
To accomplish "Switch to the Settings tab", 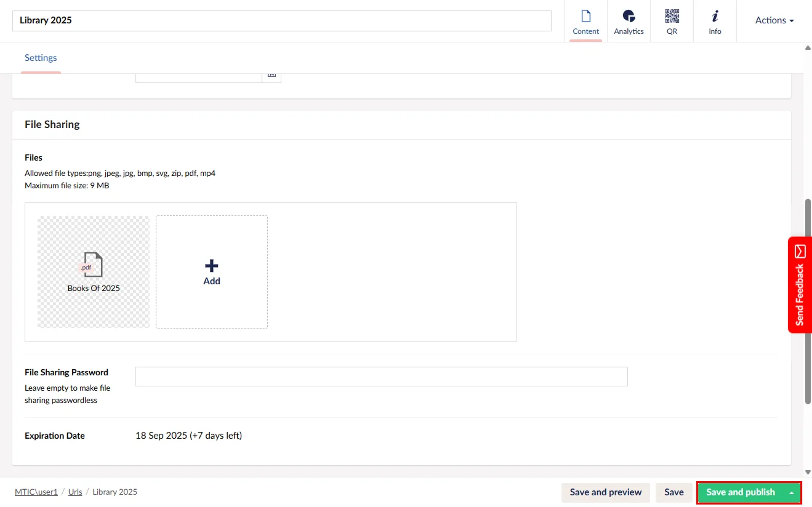I will click(x=41, y=58).
